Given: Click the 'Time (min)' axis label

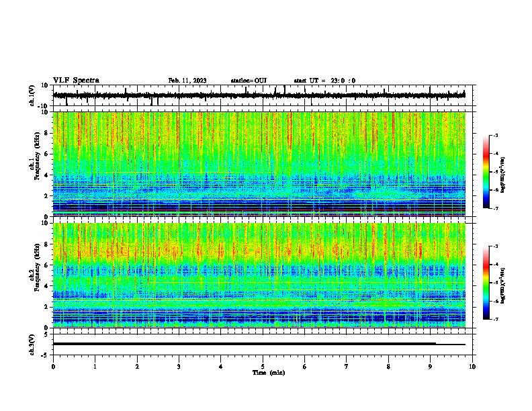Looking at the screenshot, I should pos(269,373).
